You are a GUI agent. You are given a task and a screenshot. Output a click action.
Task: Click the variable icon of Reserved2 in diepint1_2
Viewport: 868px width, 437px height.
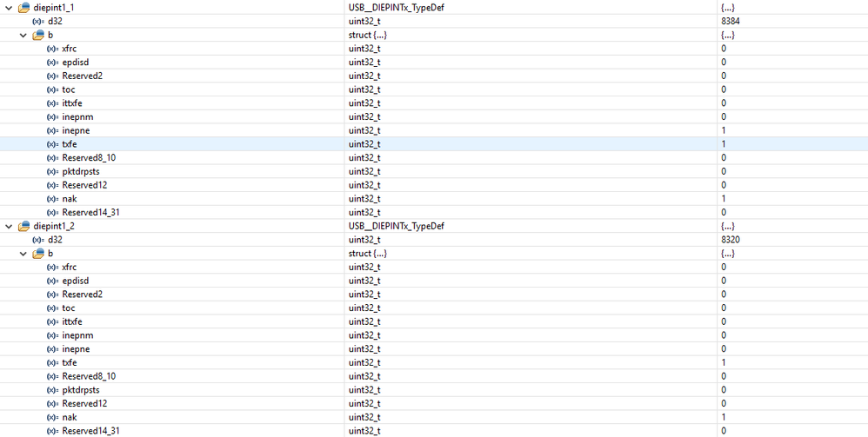52,294
